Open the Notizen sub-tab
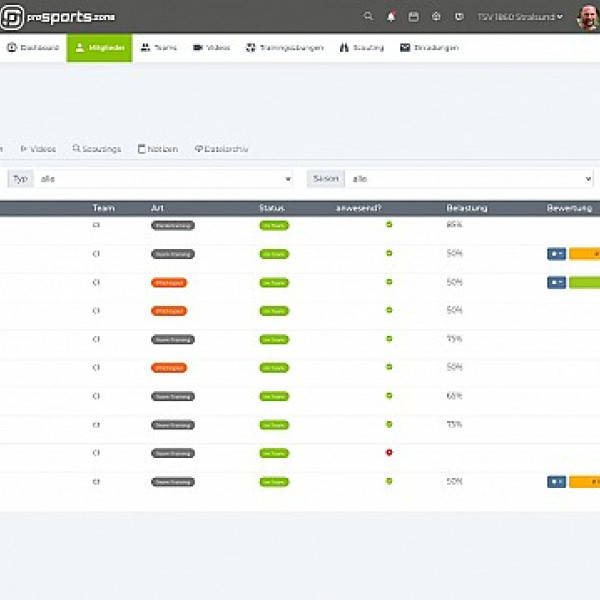This screenshot has height=600, width=600. (157, 149)
